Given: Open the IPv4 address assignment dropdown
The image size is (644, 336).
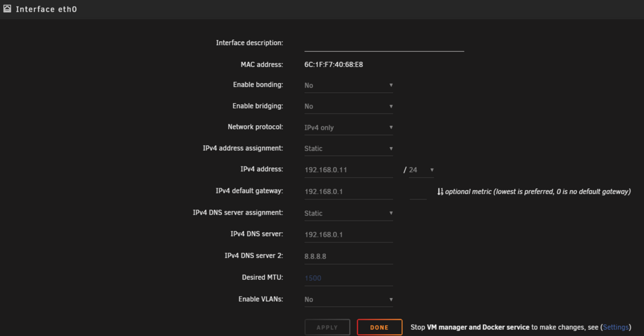Looking at the screenshot, I should 348,148.
